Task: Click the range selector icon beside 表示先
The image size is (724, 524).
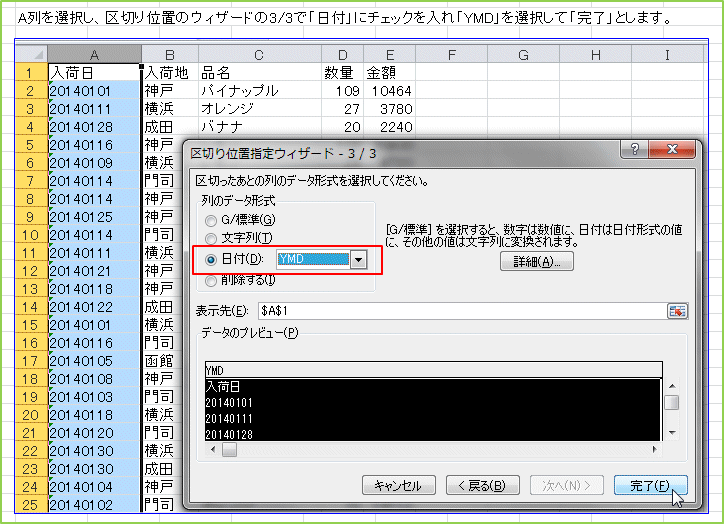Action: [677, 311]
